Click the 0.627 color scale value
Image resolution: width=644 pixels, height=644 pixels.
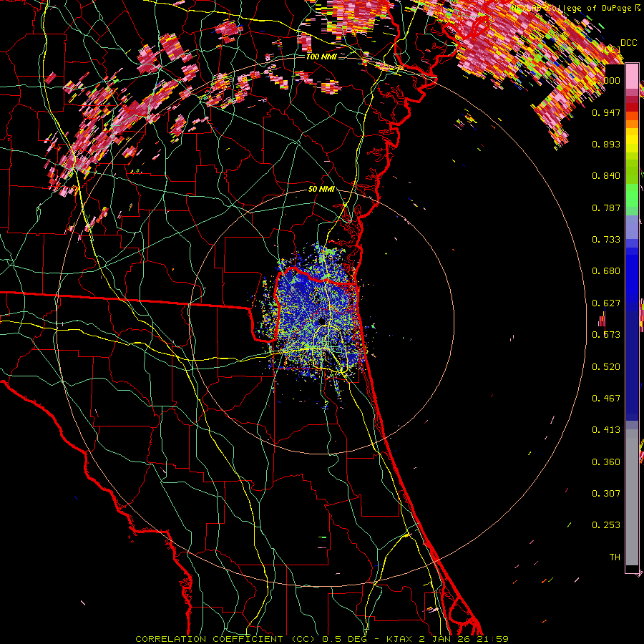point(606,303)
